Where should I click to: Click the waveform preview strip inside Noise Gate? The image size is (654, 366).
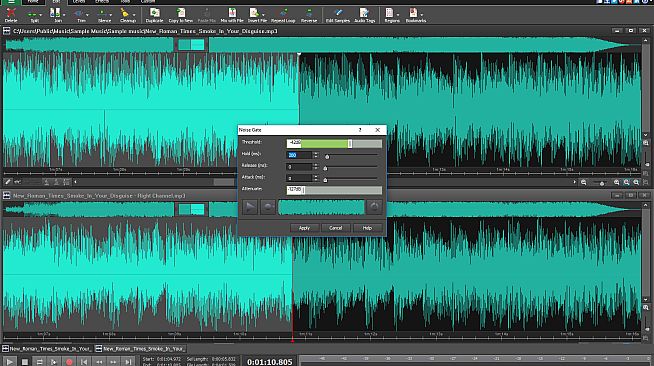click(x=321, y=207)
